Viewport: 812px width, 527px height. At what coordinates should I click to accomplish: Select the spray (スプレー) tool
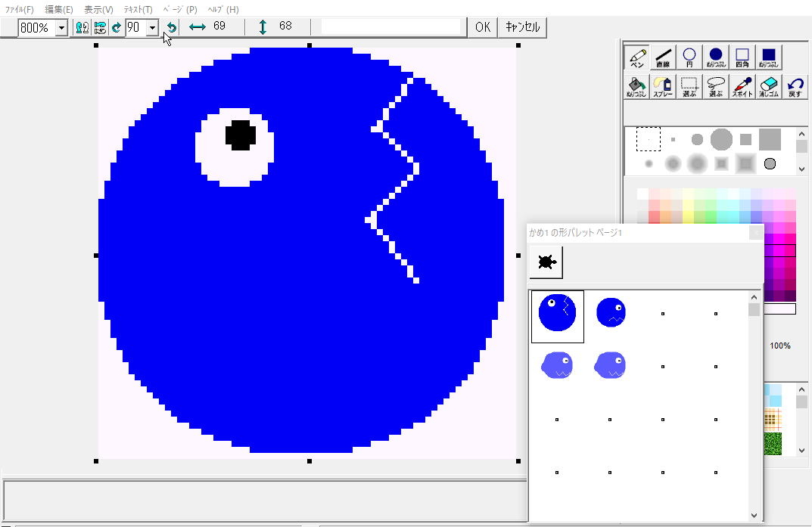point(664,86)
